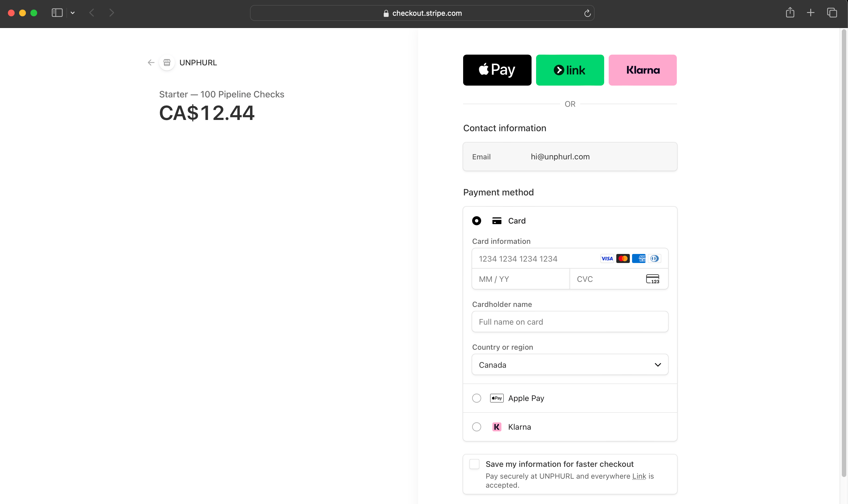848x504 pixels.
Task: Click the card icon next to Card
Action: [x=497, y=221]
